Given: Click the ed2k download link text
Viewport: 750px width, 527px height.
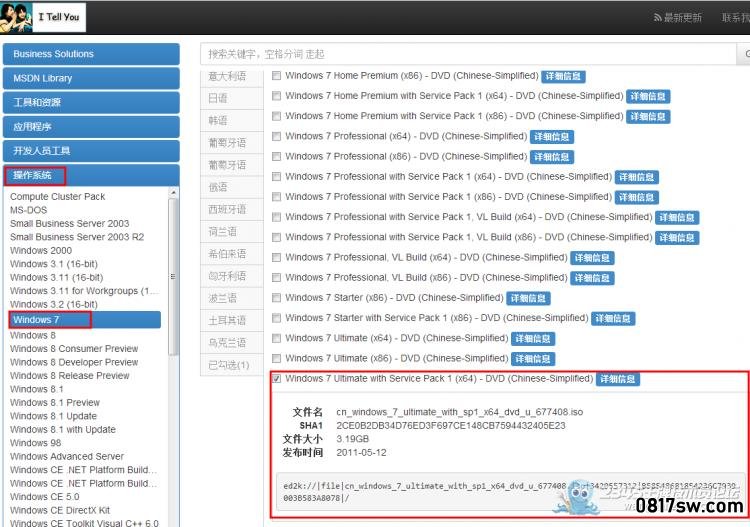Looking at the screenshot, I should coord(509,492).
